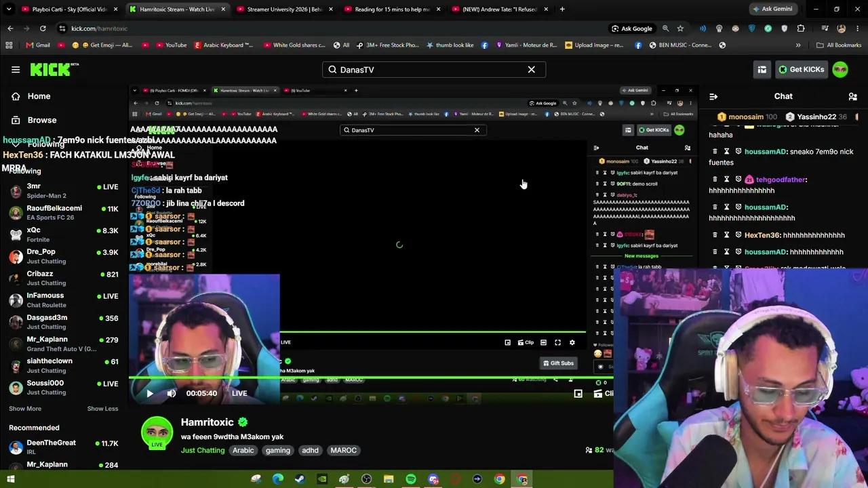Viewport: 868px width, 488px height.
Task: Timeout tehgoodfather with hourglass icon
Action: tap(726, 180)
